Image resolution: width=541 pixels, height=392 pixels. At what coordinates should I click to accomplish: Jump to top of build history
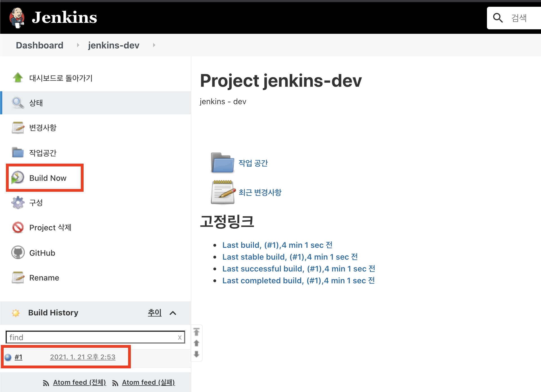coord(196,332)
